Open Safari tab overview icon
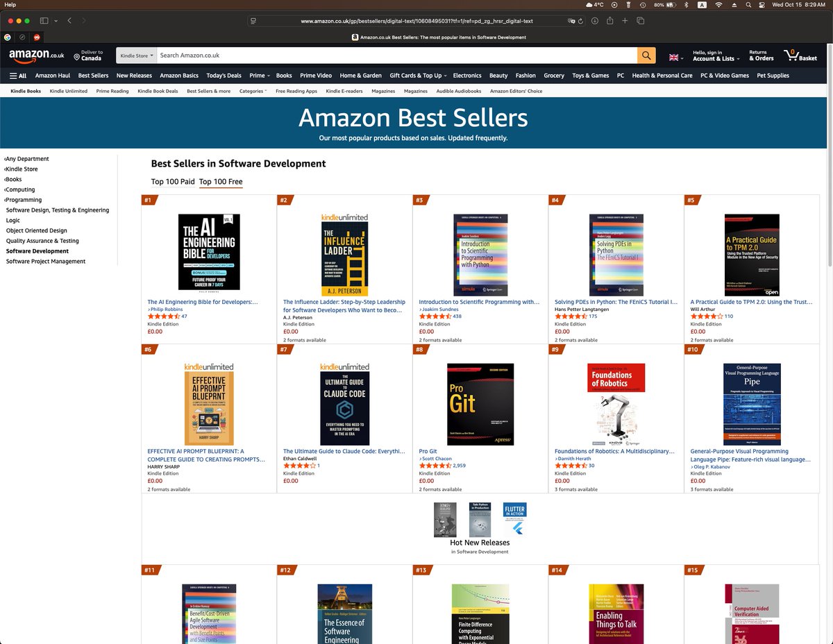Image resolution: width=833 pixels, height=644 pixels. tap(639, 21)
